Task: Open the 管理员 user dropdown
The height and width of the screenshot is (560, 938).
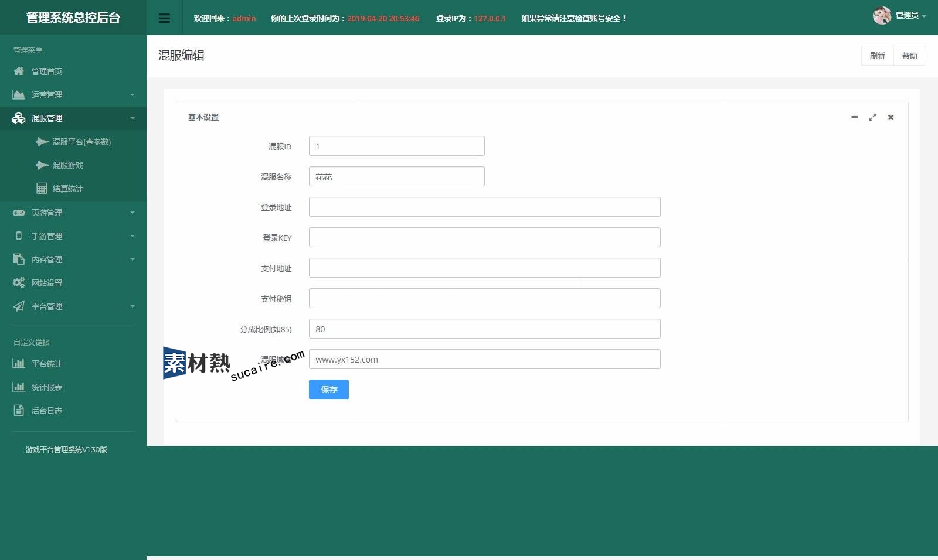Action: 910,16
